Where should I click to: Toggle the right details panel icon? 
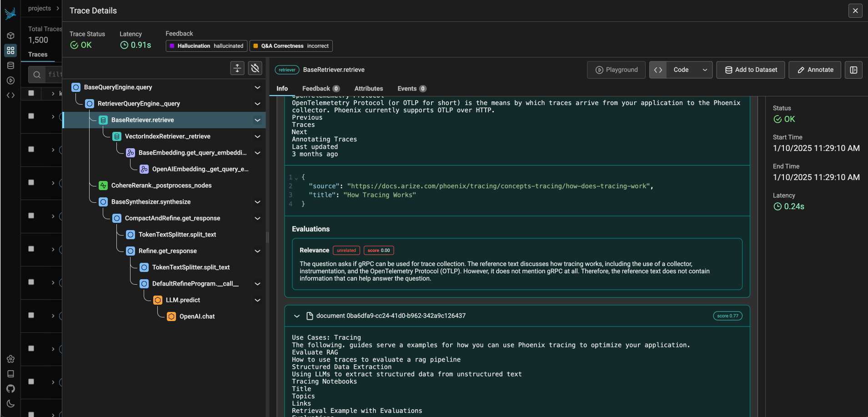point(854,70)
